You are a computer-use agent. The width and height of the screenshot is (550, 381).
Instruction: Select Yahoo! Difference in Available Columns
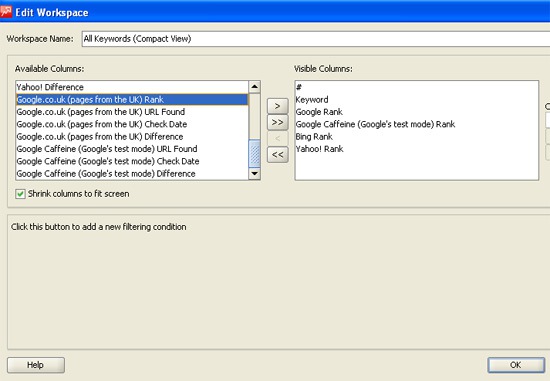pyautogui.click(x=132, y=87)
